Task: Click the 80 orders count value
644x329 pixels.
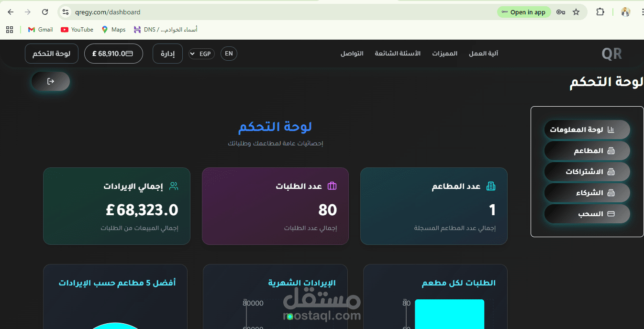Action: (x=328, y=210)
